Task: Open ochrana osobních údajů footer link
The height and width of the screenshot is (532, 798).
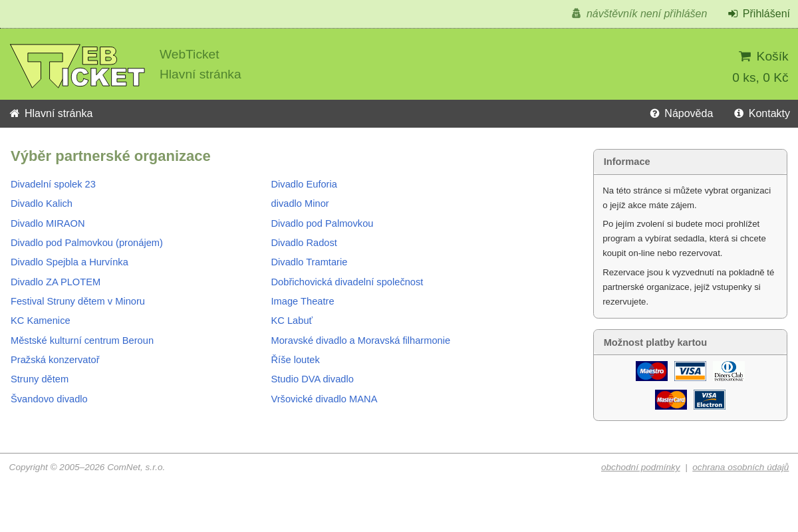Action: tap(741, 467)
